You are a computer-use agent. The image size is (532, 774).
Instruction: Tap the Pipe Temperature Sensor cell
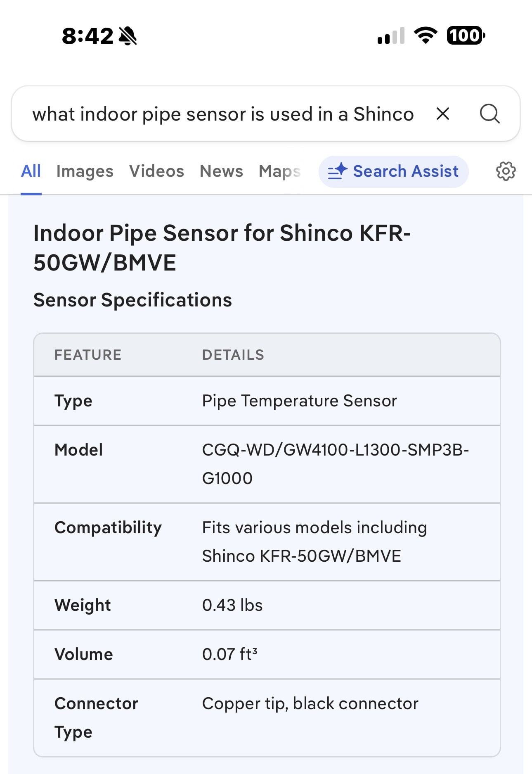click(x=299, y=401)
